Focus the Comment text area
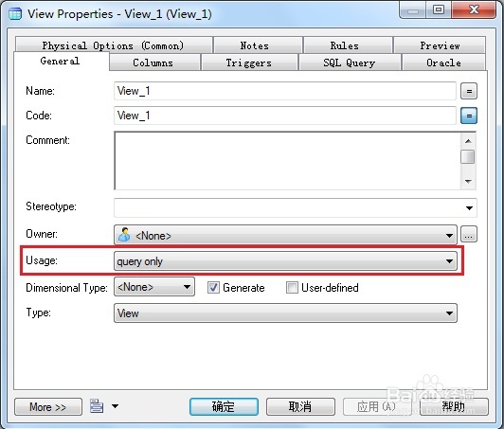The width and height of the screenshot is (504, 429). pyautogui.click(x=287, y=160)
